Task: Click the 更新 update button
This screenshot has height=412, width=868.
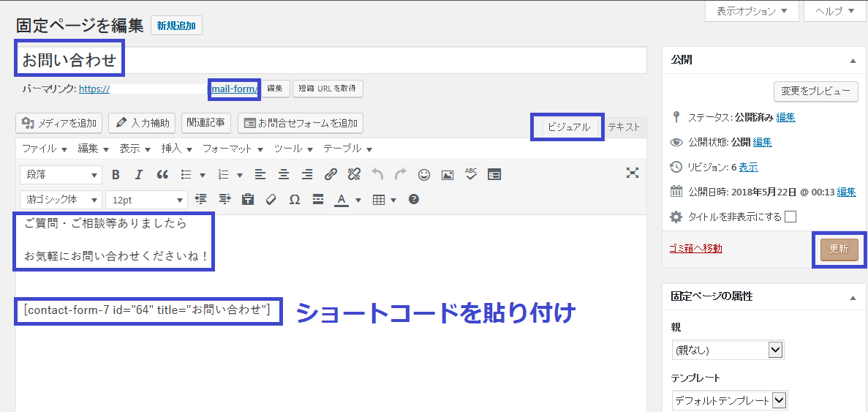Action: (x=839, y=249)
